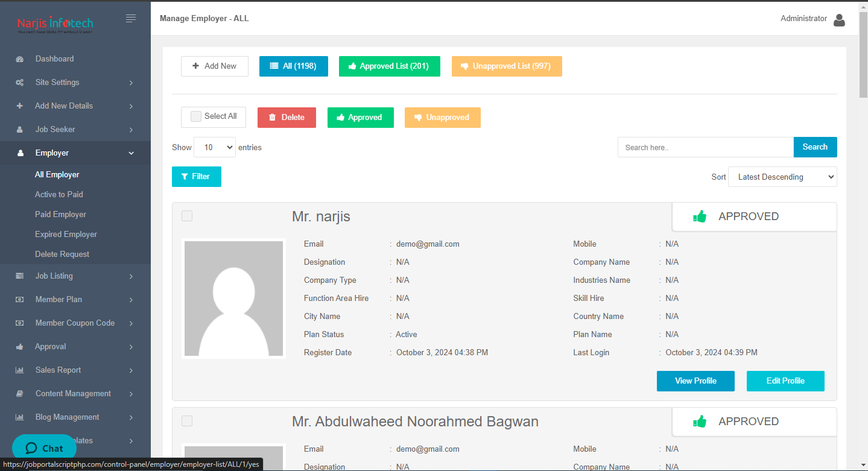The width and height of the screenshot is (868, 471).
Task: Click the red Delete button
Action: pos(287,118)
